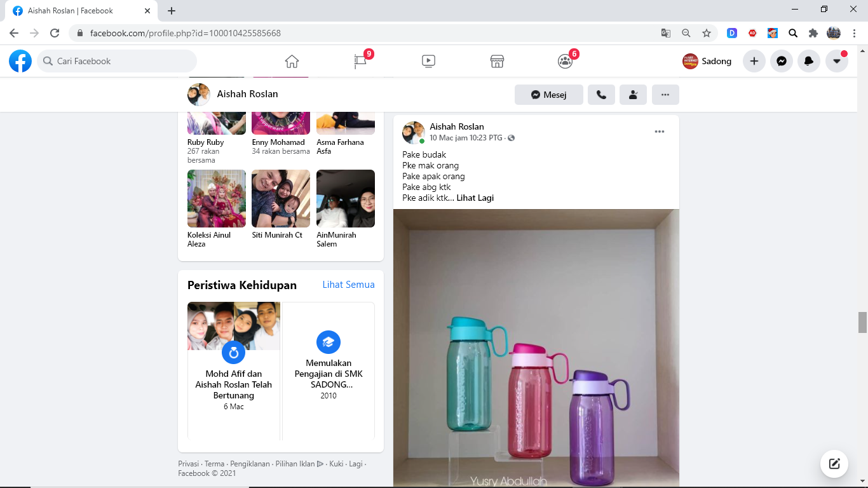Open post options three-dots menu
868x488 pixels.
tap(660, 132)
